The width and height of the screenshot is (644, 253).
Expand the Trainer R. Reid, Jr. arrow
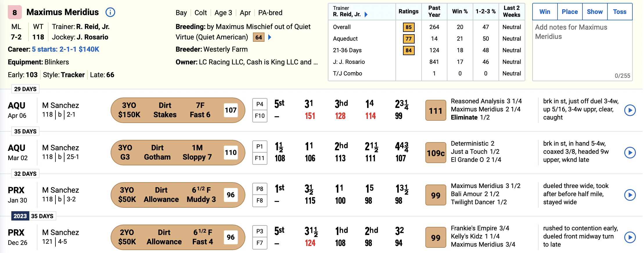click(x=366, y=15)
